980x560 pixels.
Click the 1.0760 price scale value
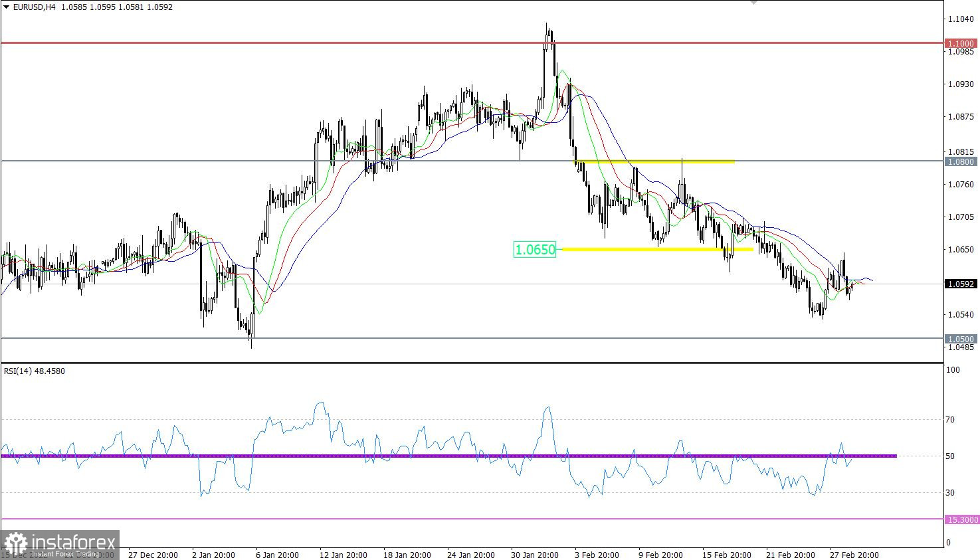click(961, 184)
